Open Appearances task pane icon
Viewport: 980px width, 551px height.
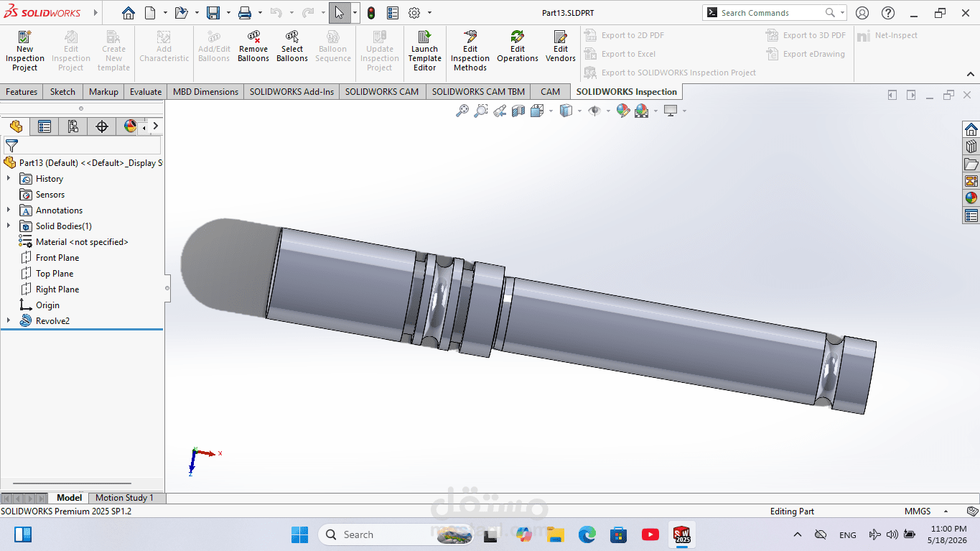(971, 198)
